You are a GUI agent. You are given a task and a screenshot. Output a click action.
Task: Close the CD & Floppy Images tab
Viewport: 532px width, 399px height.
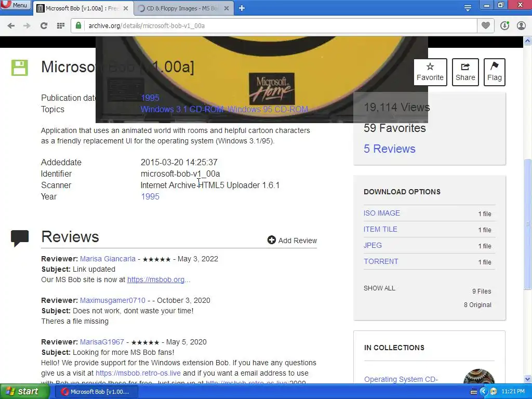[227, 8]
